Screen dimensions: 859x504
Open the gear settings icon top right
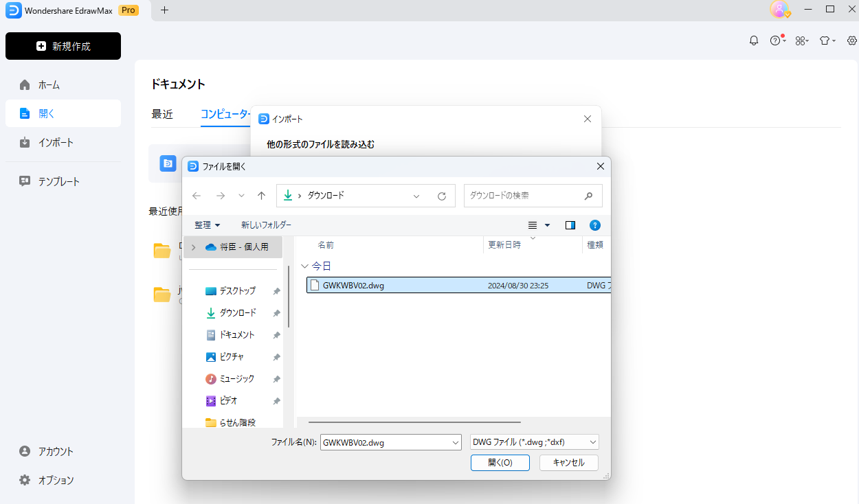click(x=852, y=41)
